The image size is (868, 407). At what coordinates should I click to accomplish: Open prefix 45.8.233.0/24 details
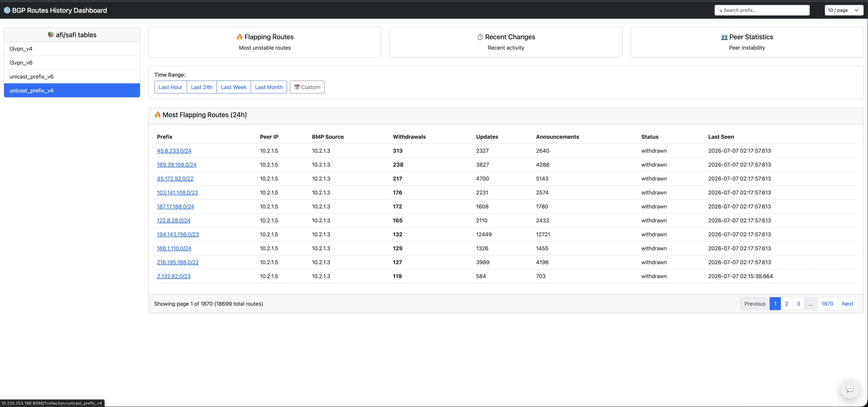pyautogui.click(x=174, y=151)
